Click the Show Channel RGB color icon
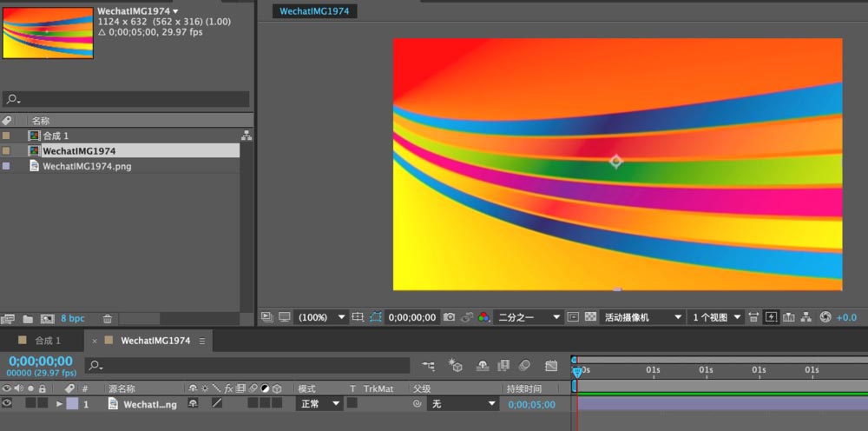 483,317
